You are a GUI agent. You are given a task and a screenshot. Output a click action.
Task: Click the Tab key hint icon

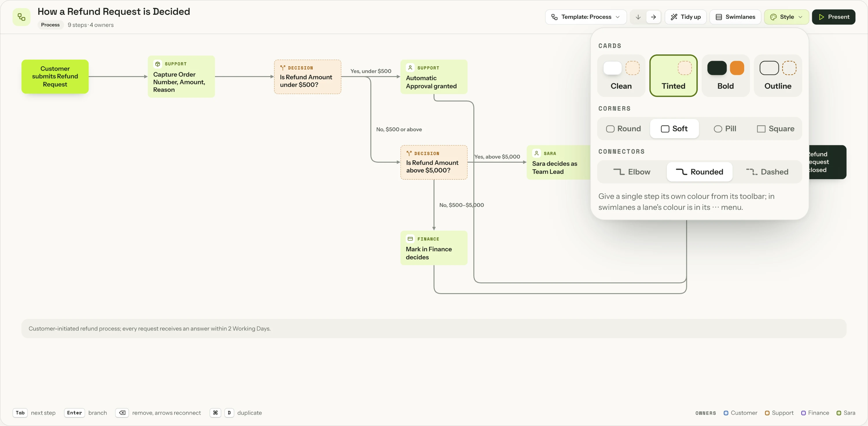(x=20, y=412)
